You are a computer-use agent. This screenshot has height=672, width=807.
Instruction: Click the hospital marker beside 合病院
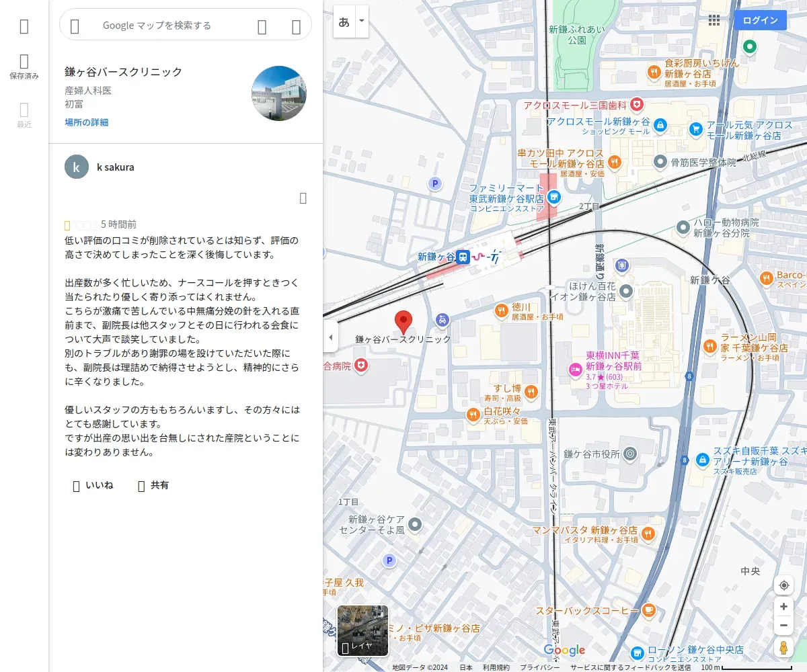point(362,364)
